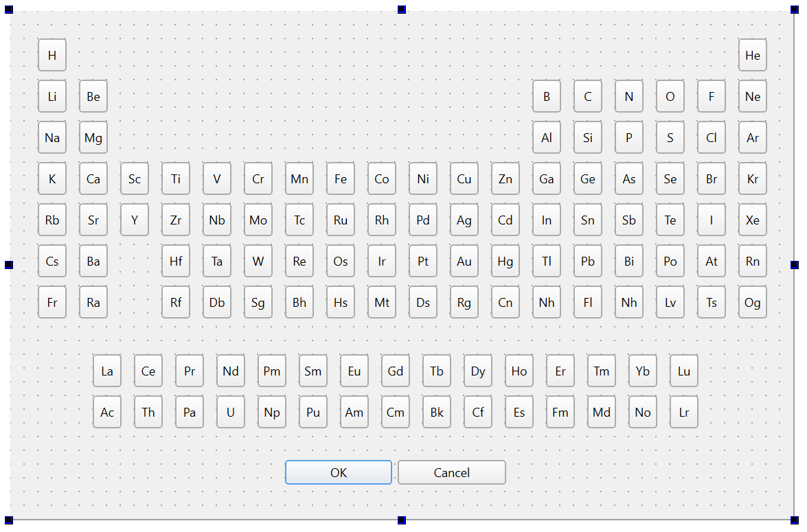This screenshot has height=532, width=807.
Task: Pick Radon (Rn) in the noble gas column
Action: click(753, 261)
